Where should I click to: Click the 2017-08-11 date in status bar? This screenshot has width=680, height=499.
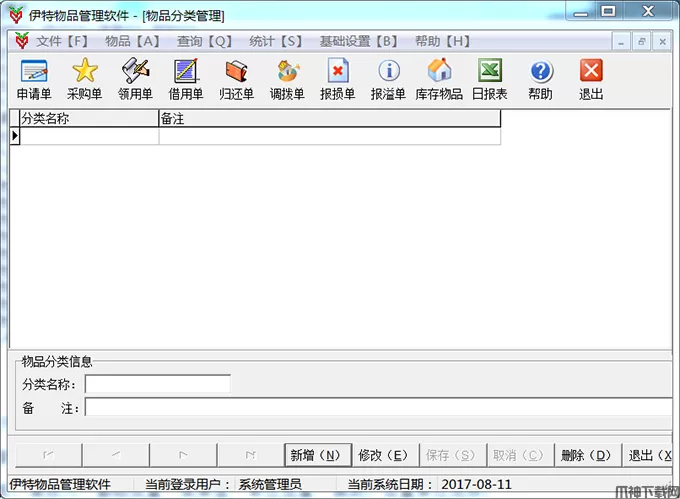click(x=477, y=484)
